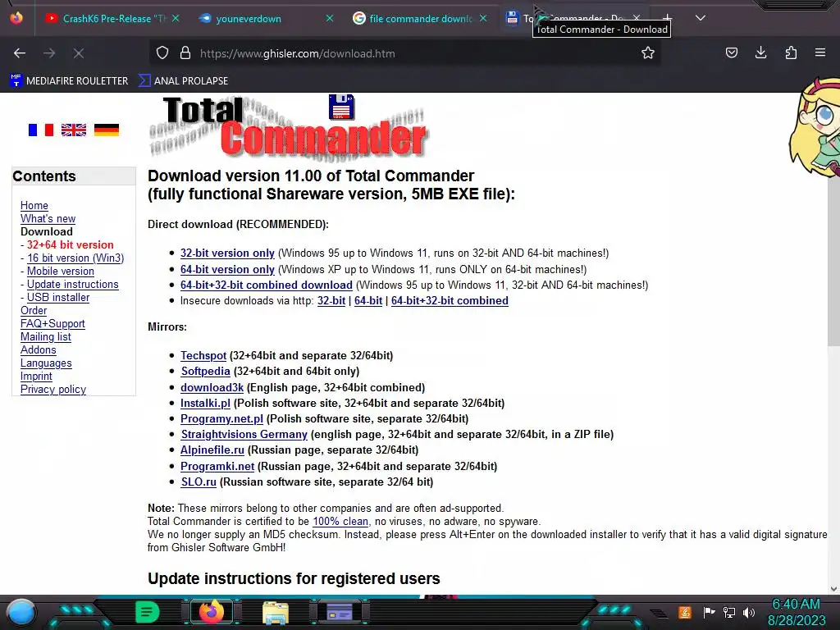Screen dimensions: 840x630
Task: Click the scroll down arrow of page scrollbar
Action: click(x=833, y=589)
